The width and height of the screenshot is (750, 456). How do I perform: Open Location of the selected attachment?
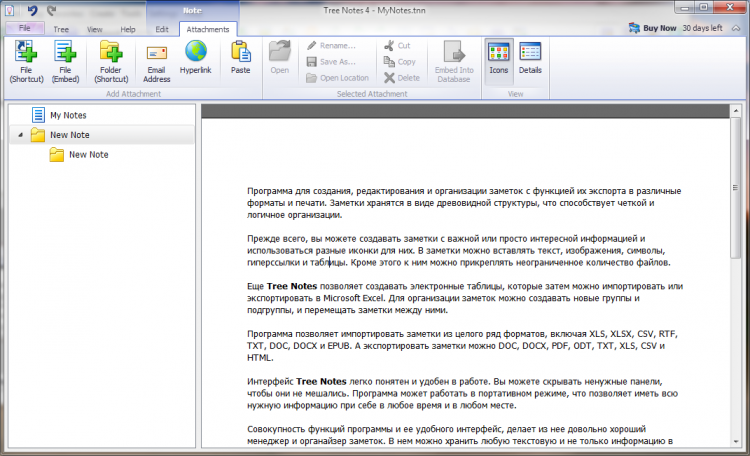(338, 78)
